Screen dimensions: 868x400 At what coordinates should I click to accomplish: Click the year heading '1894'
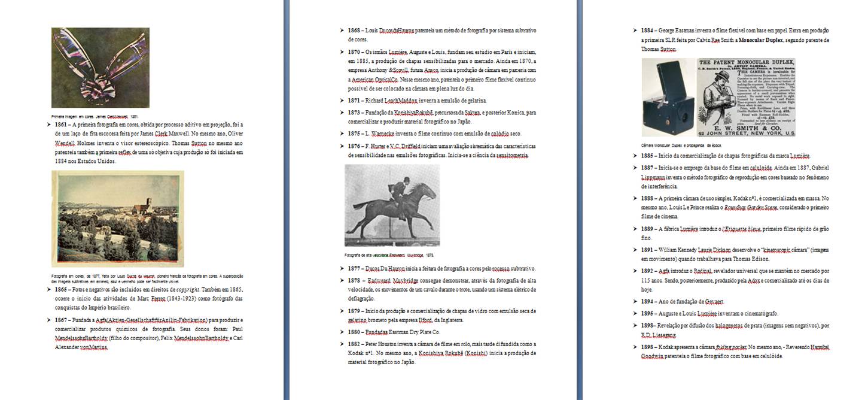click(647, 301)
